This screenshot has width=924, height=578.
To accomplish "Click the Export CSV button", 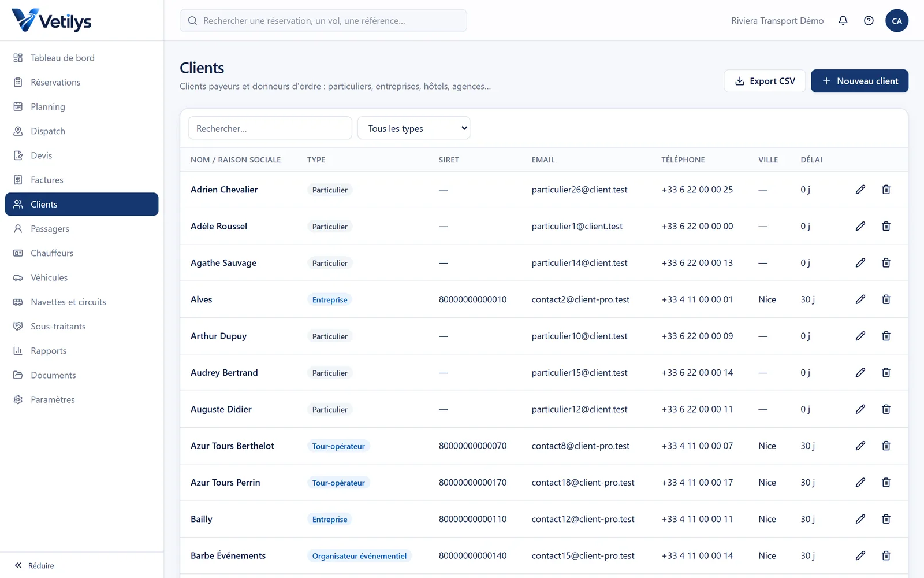I will [765, 81].
